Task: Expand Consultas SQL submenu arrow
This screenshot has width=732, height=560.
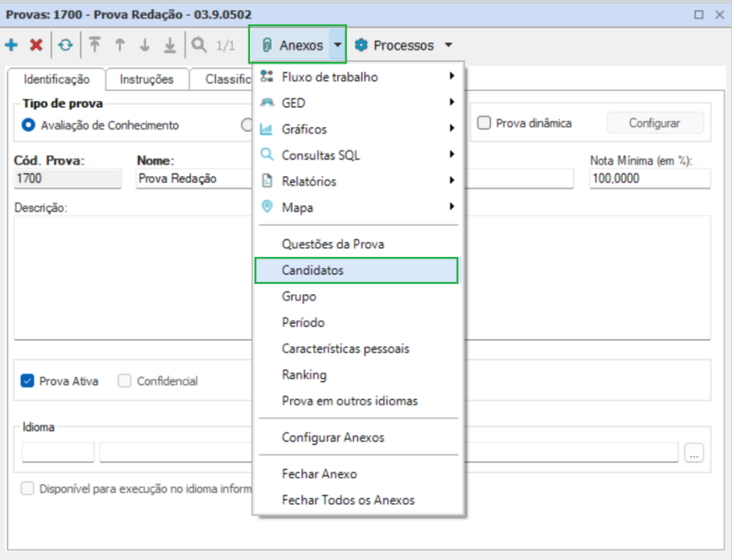Action: (451, 154)
